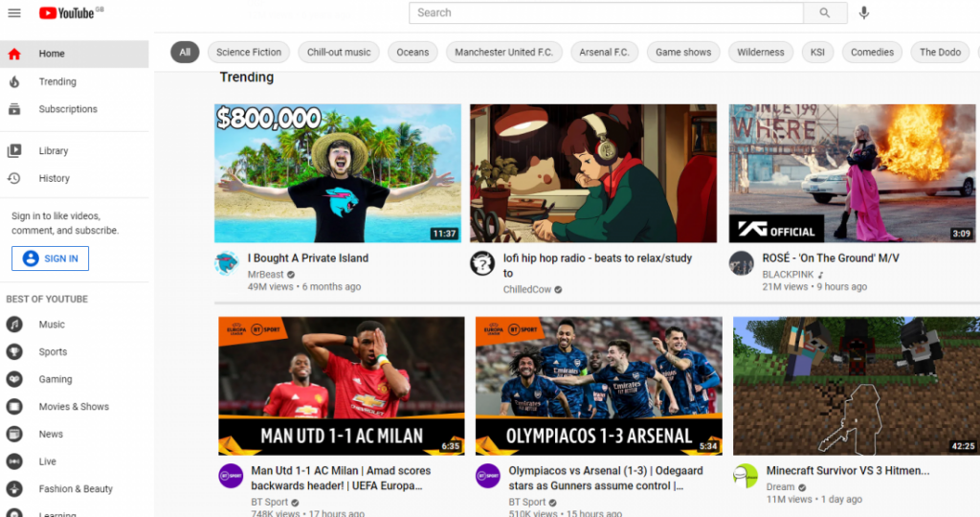The height and width of the screenshot is (517, 980).
Task: Click the Gaming category icon
Action: click(14, 379)
